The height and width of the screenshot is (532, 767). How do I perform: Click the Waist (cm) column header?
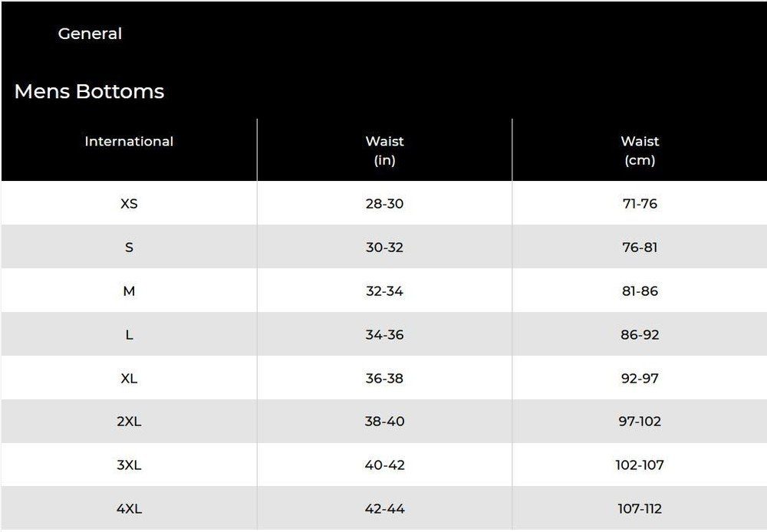(x=640, y=150)
